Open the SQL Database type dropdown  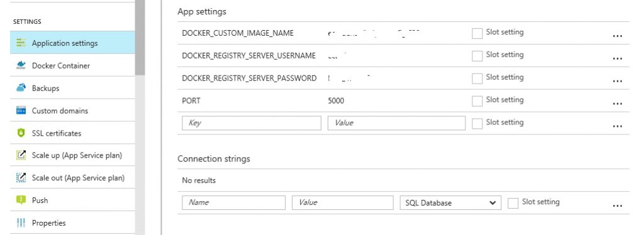point(450,202)
